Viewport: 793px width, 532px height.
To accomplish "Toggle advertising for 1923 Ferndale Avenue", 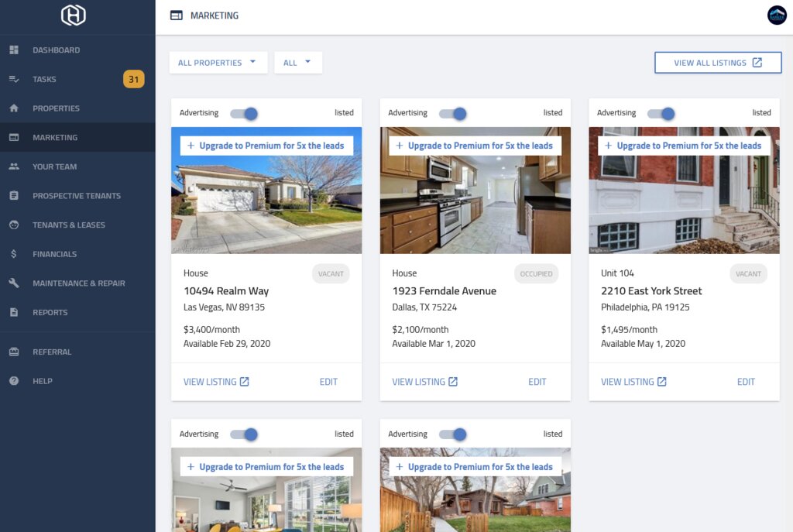I will point(453,113).
